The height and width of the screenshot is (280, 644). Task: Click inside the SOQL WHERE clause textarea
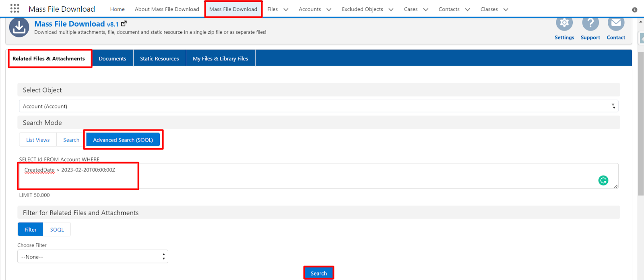point(319,176)
